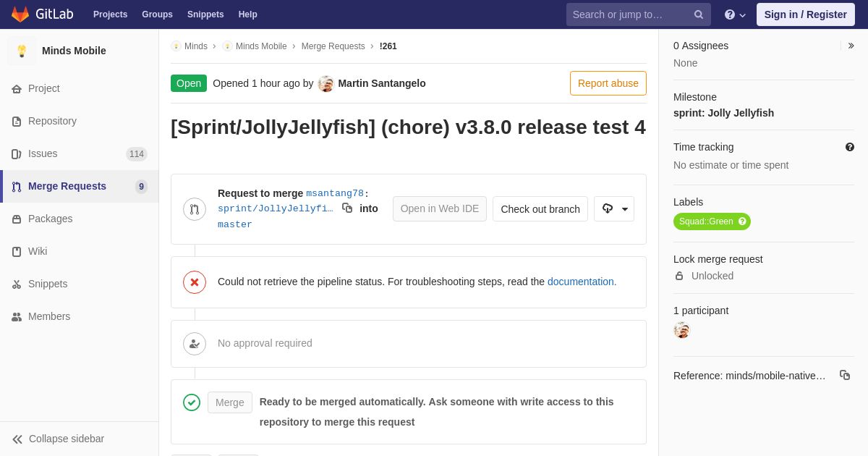Click Sign in / Register button
Viewport: 868px width, 456px height.
806,14
